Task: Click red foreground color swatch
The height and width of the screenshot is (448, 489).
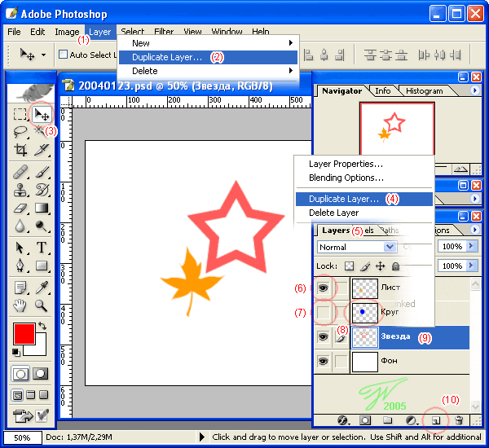Action: tap(24, 333)
